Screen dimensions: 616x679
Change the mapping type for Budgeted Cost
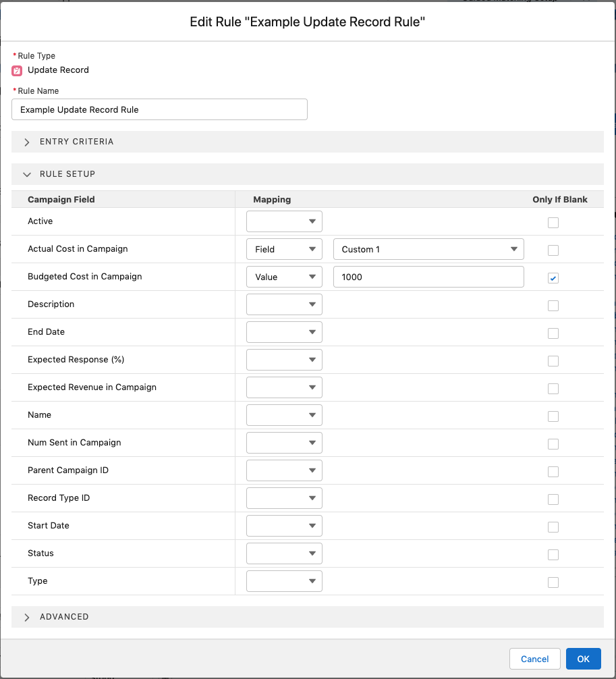point(284,276)
